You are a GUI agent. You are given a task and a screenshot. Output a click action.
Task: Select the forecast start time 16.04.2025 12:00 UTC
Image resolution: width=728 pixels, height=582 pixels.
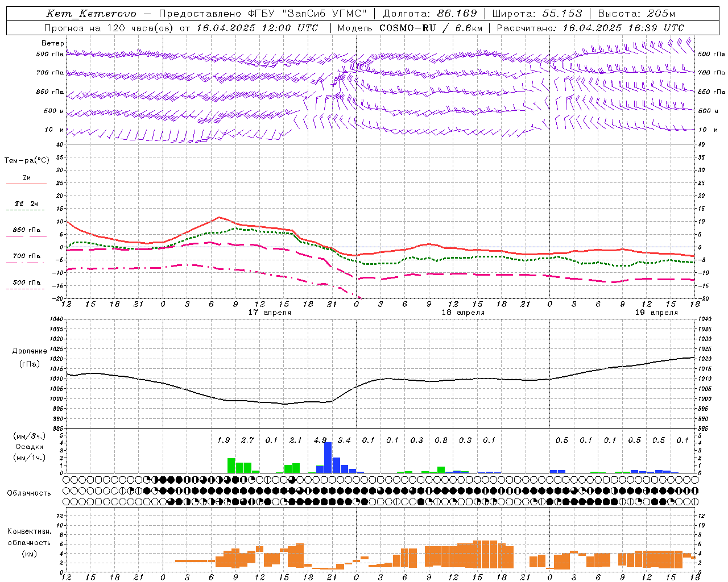(x=257, y=28)
